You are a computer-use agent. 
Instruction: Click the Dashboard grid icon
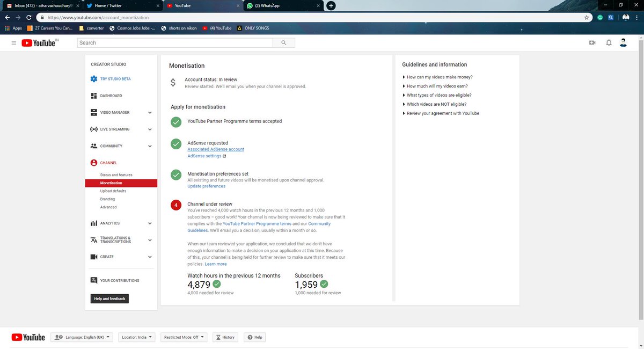[x=94, y=96]
